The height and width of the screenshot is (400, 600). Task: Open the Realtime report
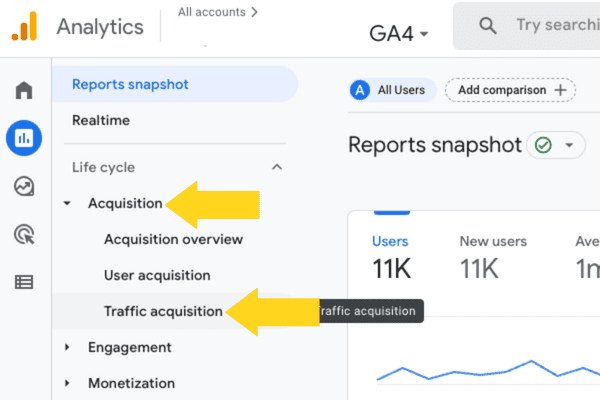coord(101,120)
